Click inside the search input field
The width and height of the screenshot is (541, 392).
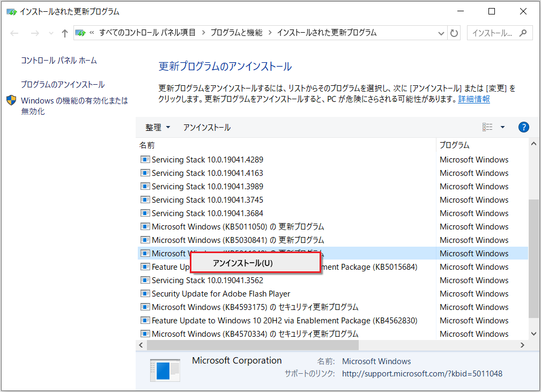click(x=493, y=33)
